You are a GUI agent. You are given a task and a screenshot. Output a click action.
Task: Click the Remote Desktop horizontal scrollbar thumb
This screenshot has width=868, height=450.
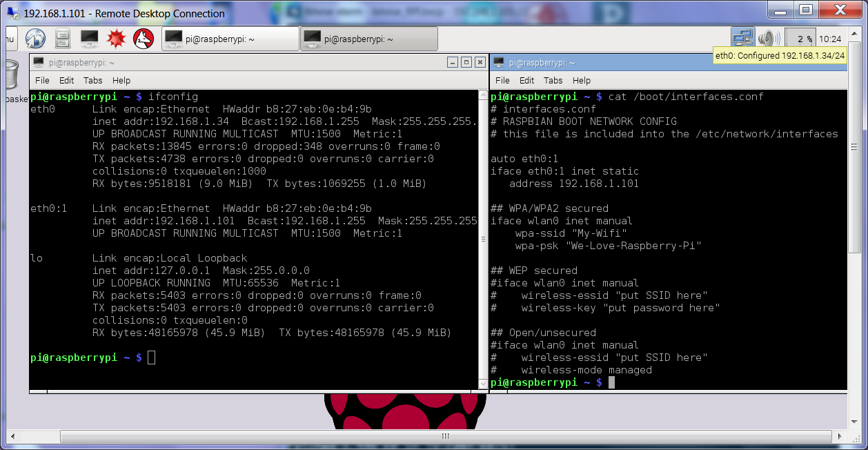(444, 436)
